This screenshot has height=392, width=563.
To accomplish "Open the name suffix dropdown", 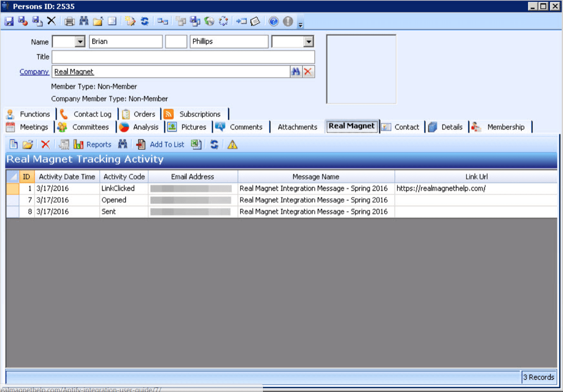I will click(309, 42).
